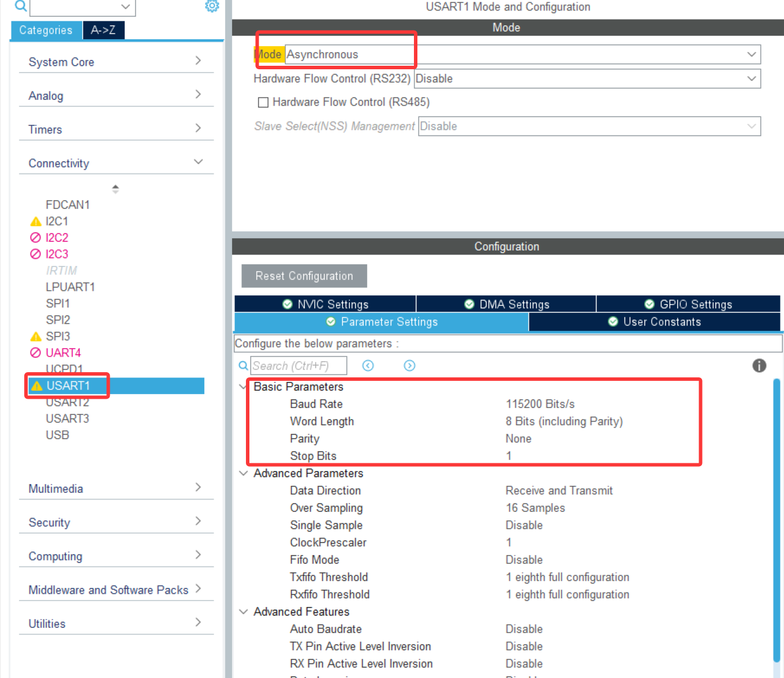The height and width of the screenshot is (678, 784).
Task: Click the search magnifier icon top-left
Action: tap(20, 6)
